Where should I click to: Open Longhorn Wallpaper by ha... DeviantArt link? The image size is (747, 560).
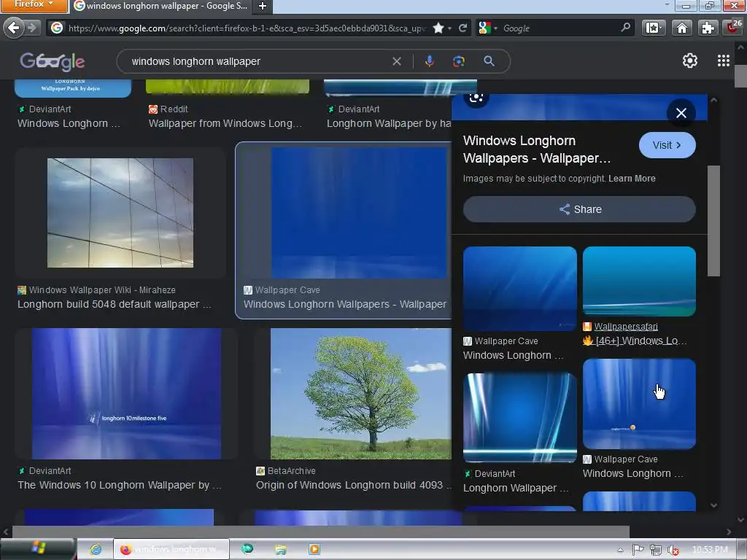click(x=389, y=123)
